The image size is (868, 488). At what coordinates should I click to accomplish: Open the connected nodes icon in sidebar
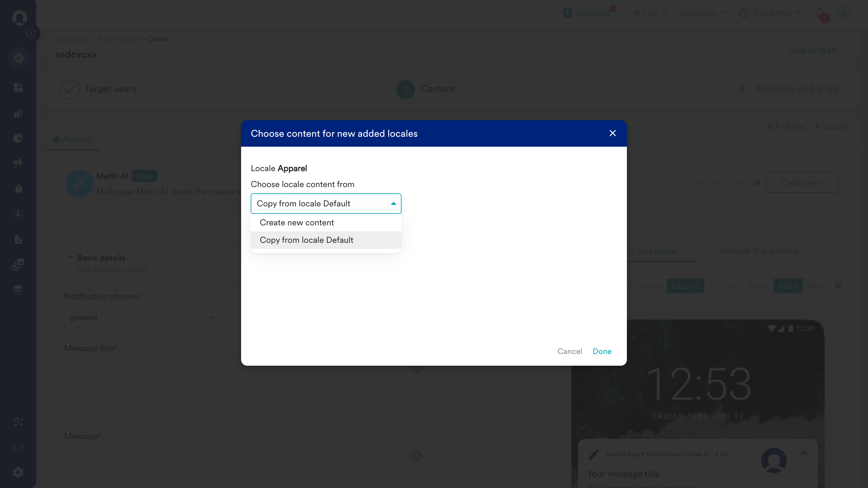coord(18,422)
